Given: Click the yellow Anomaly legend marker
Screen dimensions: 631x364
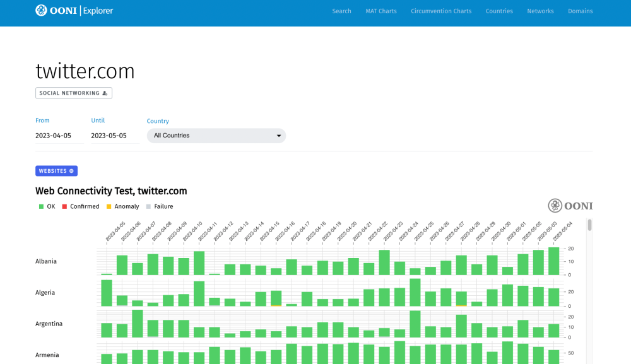Looking at the screenshot, I should [109, 206].
